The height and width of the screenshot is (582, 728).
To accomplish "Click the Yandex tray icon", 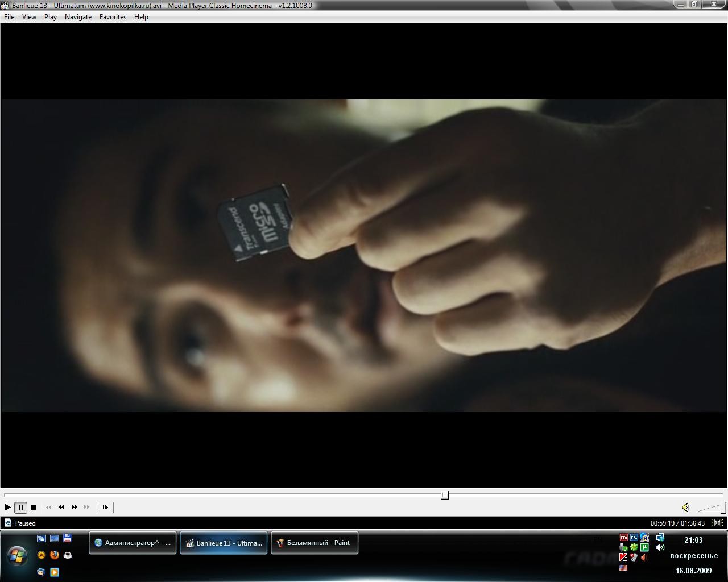I will (644, 537).
